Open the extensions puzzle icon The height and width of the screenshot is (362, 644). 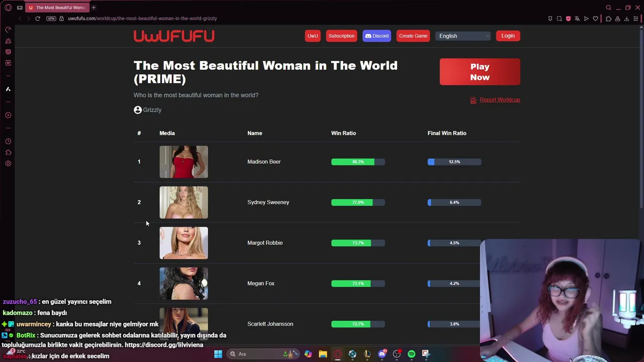point(608,19)
